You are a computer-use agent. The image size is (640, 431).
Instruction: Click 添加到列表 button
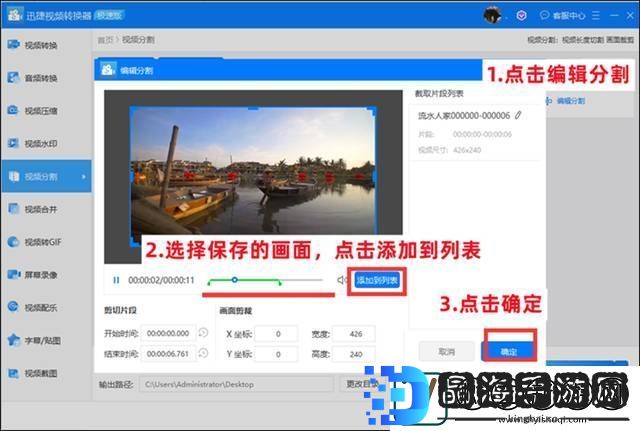pyautogui.click(x=377, y=280)
